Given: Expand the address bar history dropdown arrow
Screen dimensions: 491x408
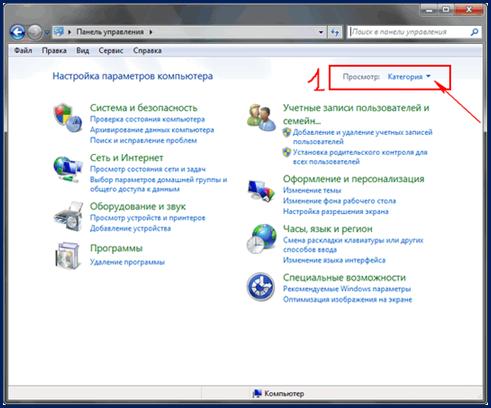Looking at the screenshot, I should tap(321, 32).
